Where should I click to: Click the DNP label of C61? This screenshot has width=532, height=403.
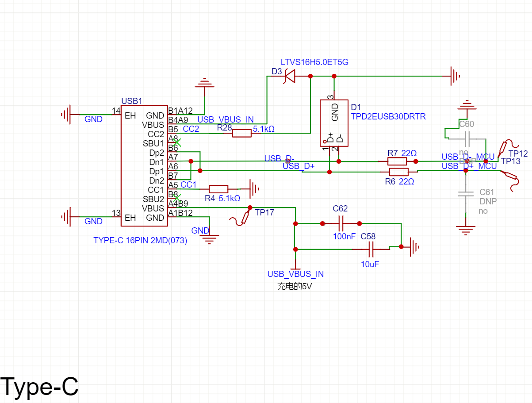point(488,201)
